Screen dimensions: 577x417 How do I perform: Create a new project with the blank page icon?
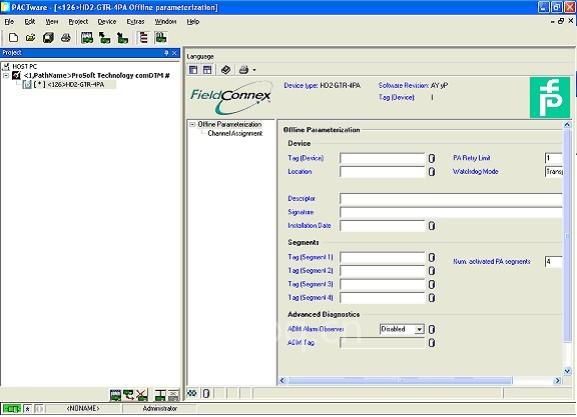point(13,38)
